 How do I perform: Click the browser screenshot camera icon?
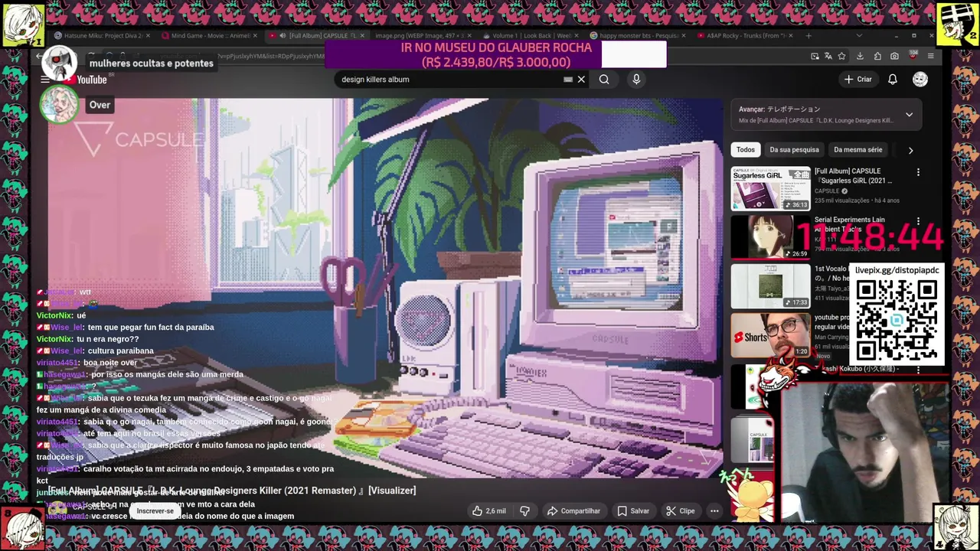[x=895, y=56]
